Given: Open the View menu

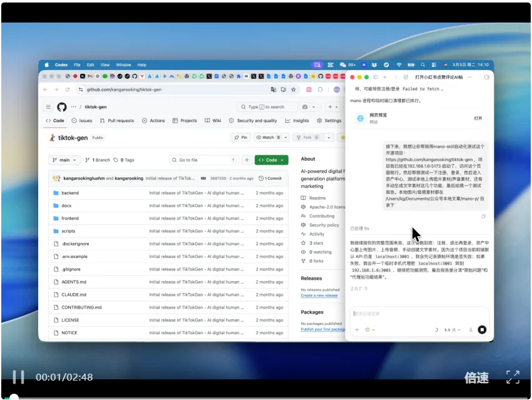Looking at the screenshot, I should 105,65.
